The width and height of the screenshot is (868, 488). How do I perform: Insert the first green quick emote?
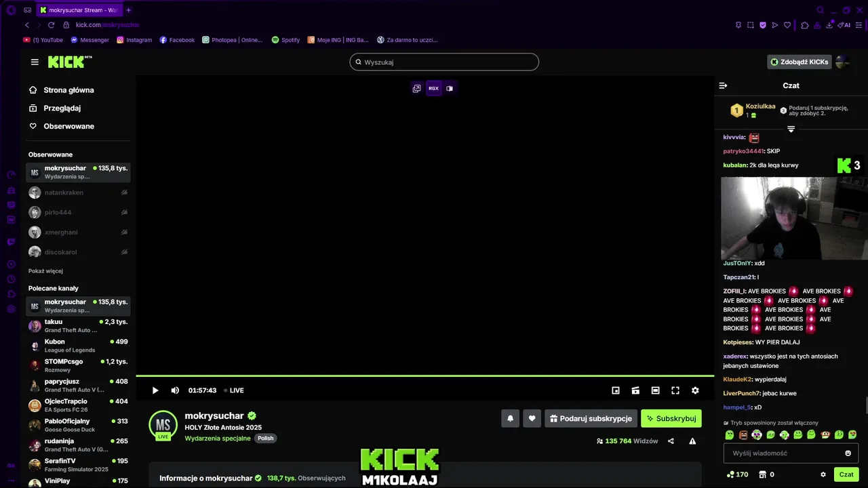point(730,435)
